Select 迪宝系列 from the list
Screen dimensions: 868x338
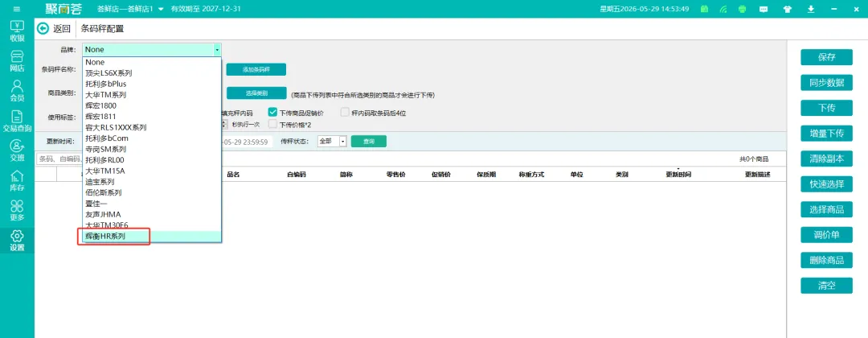point(152,182)
